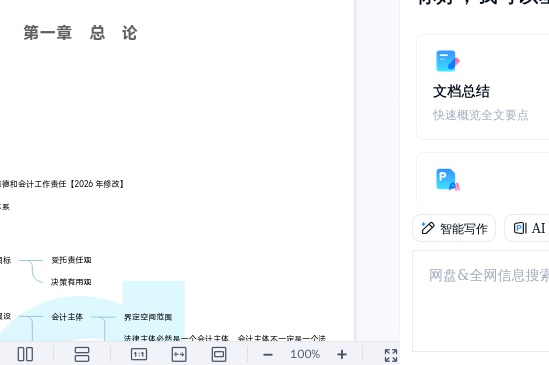Open the AI tool button
The height and width of the screenshot is (365, 549).
click(528, 228)
